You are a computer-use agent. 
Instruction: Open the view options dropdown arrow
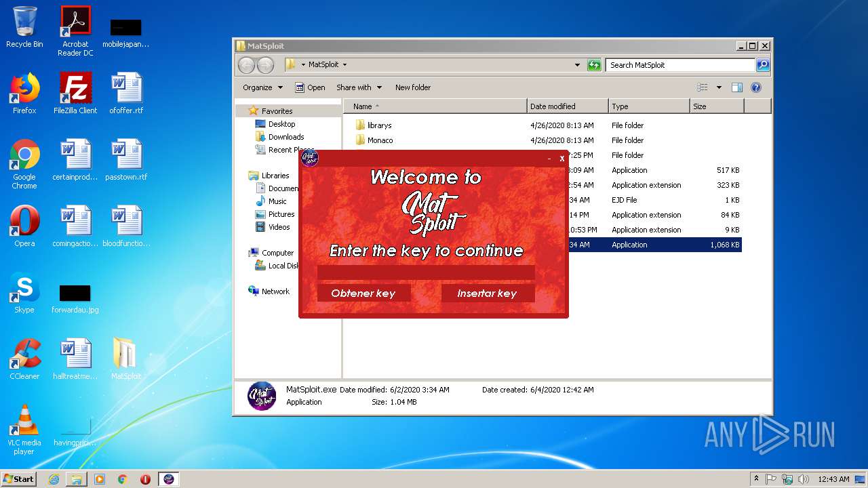click(x=719, y=87)
